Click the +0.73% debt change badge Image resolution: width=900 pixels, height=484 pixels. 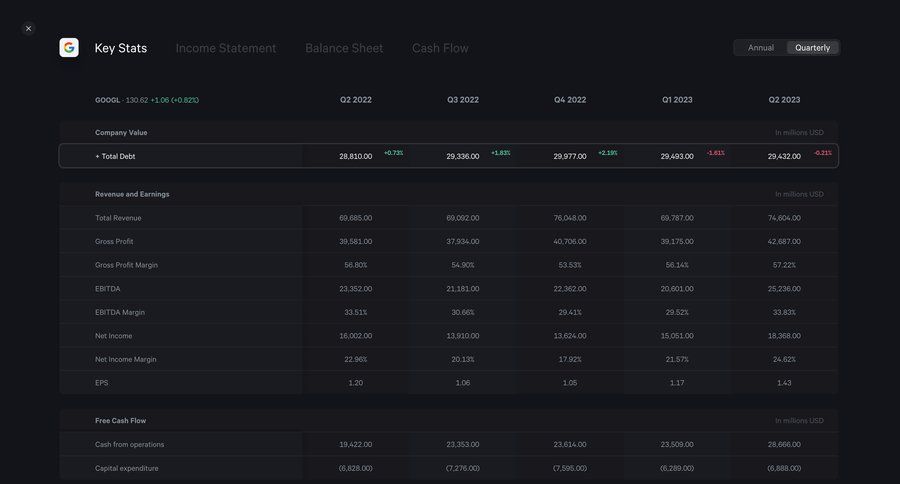[393, 153]
